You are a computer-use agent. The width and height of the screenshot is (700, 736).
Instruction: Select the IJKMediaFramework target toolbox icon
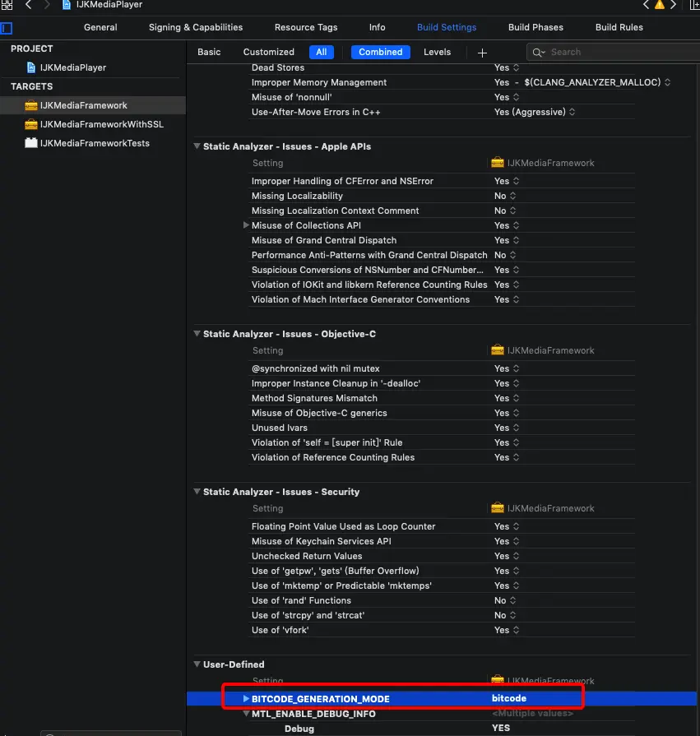tap(31, 105)
